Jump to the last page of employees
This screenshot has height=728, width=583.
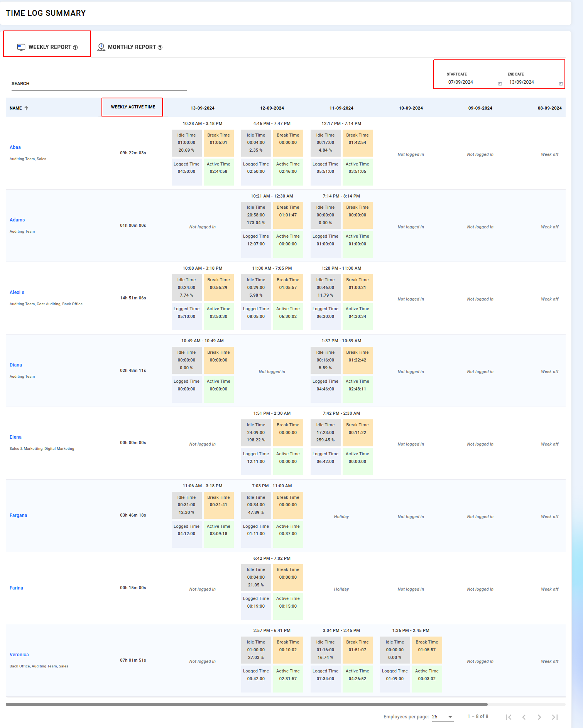coord(555,717)
